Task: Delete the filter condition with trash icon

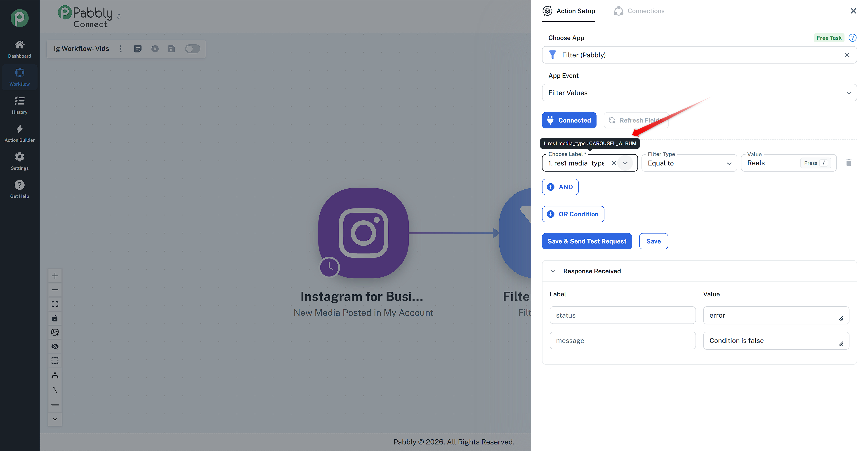Action: [x=849, y=163]
